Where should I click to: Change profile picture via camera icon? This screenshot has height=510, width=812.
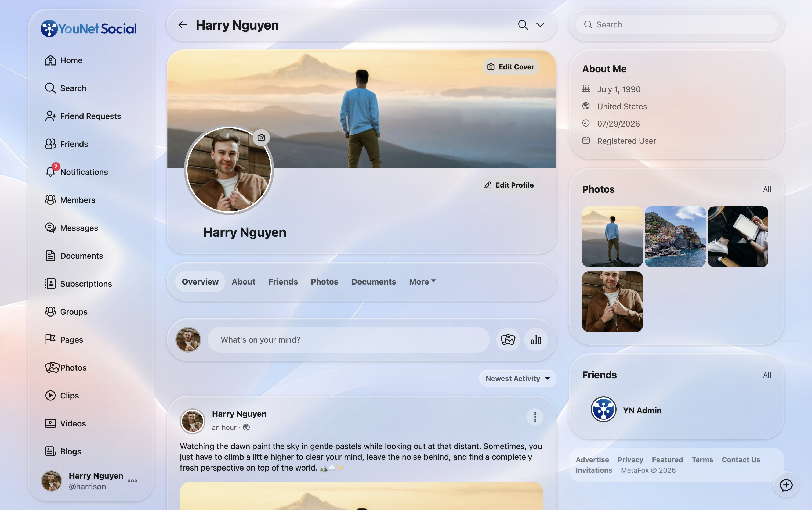tap(261, 138)
